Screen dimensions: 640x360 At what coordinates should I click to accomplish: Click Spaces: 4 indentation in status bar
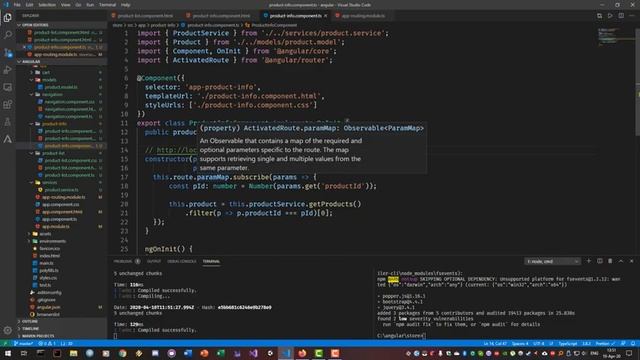pyautogui.click(x=520, y=344)
